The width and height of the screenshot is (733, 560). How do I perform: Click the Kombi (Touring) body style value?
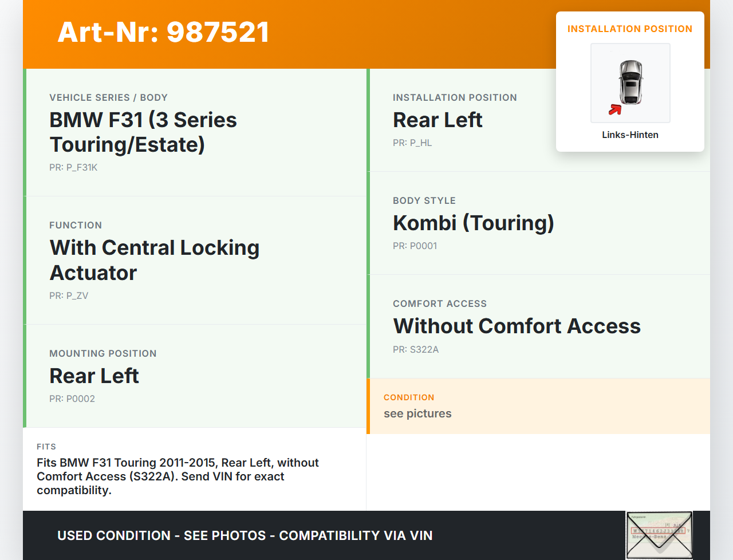pyautogui.click(x=474, y=223)
